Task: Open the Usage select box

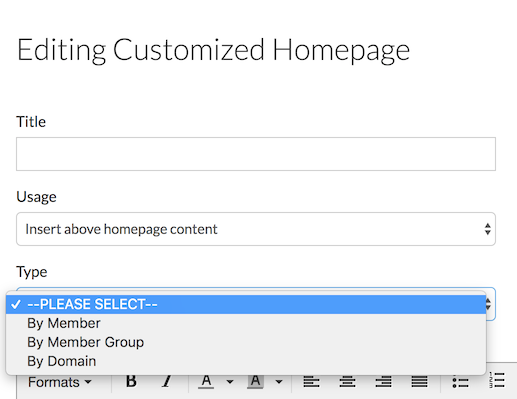Action: tap(256, 229)
